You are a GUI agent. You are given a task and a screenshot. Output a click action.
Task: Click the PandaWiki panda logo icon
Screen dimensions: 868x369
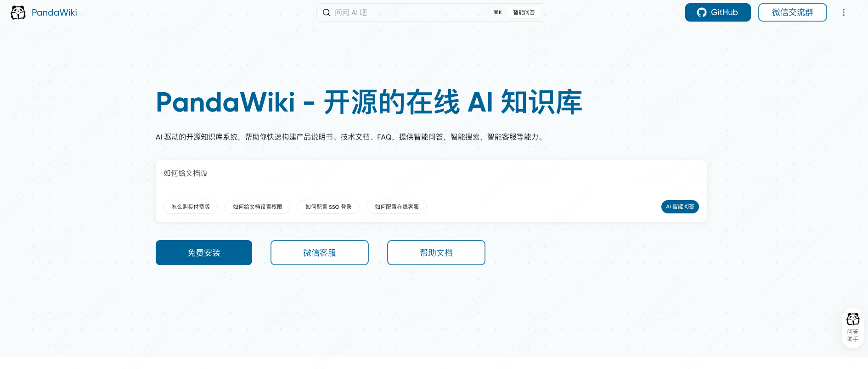(x=18, y=12)
